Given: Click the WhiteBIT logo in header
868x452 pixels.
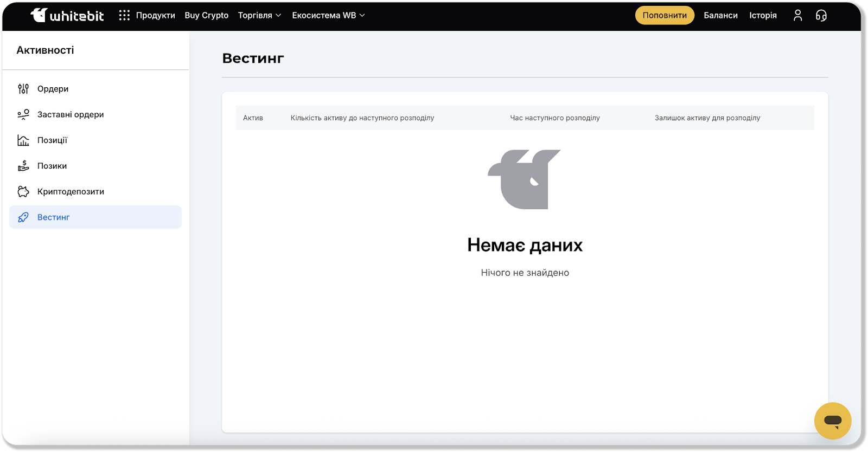Looking at the screenshot, I should (67, 15).
